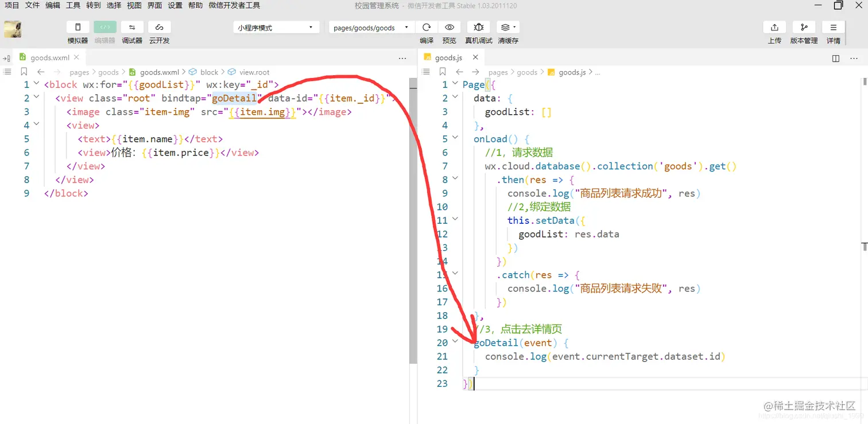This screenshot has width=868, height=424.
Task: Click right editor outline list icon
Action: click(x=426, y=72)
